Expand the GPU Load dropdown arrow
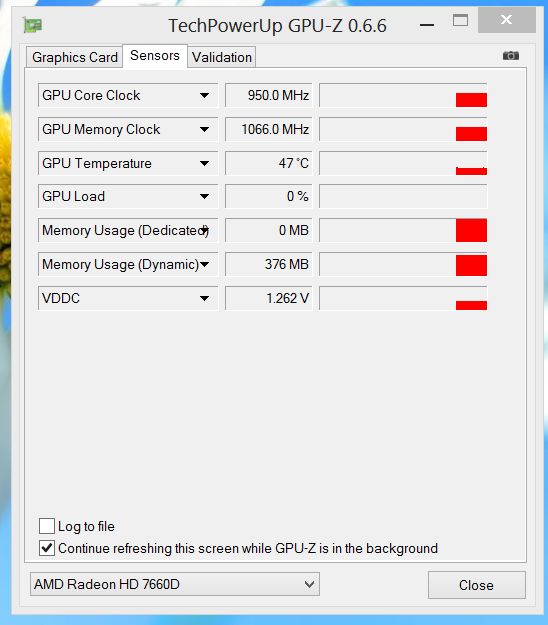The width and height of the screenshot is (548, 625). tap(204, 197)
